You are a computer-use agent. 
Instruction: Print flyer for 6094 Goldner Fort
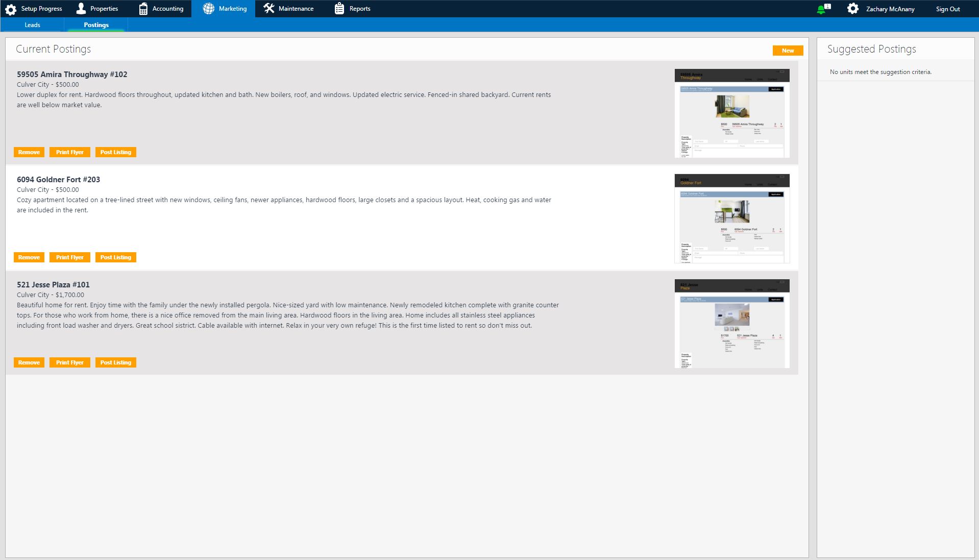click(70, 257)
